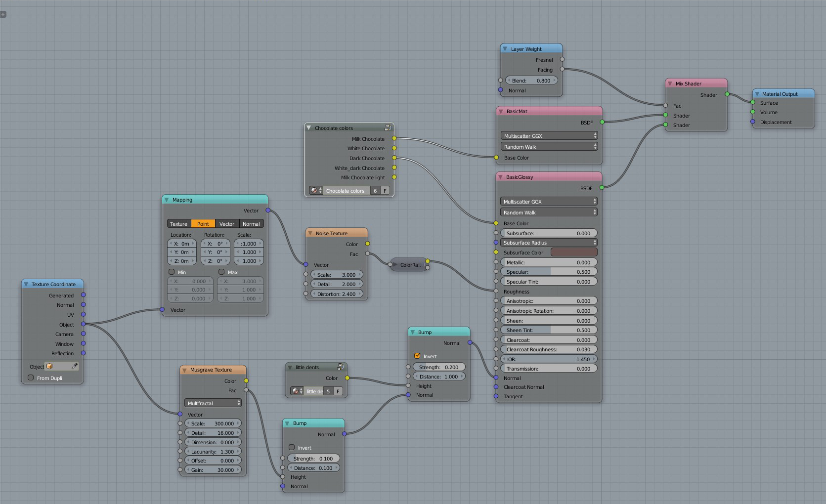Select the Texture tab in Mapping node

click(179, 224)
